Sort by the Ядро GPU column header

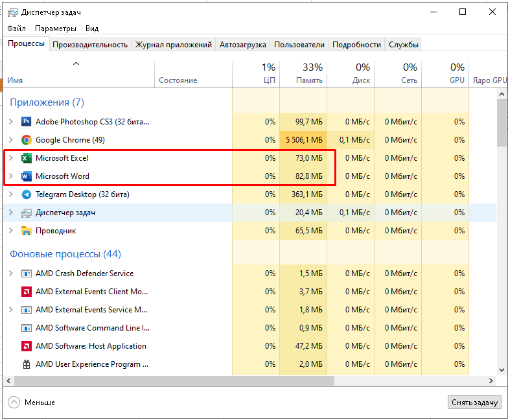489,74
